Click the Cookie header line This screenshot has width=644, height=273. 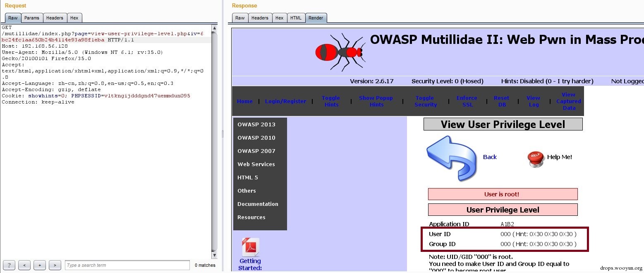click(96, 96)
